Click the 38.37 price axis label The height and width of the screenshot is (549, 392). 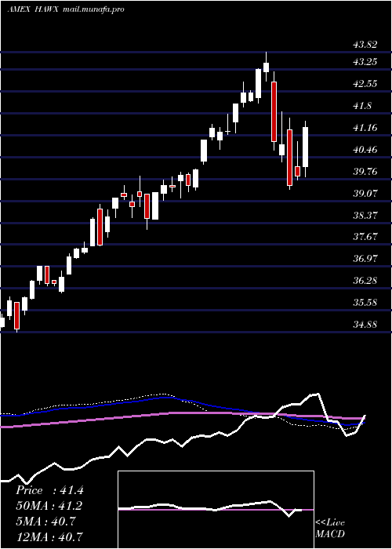tap(365, 215)
